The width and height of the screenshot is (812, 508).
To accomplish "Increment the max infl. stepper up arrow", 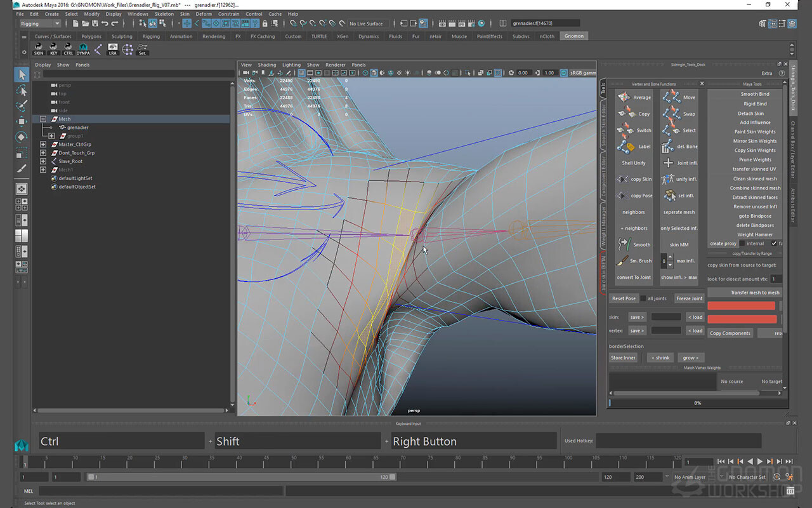I will 671,257.
